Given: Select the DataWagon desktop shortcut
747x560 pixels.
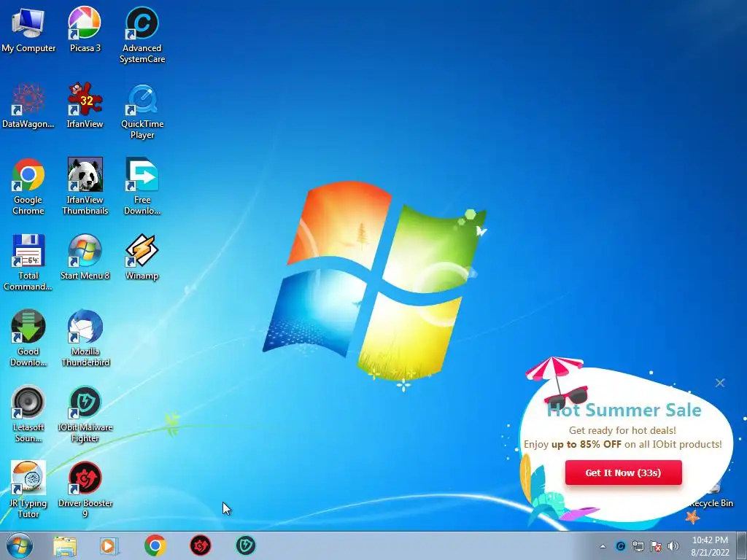Looking at the screenshot, I should (x=28, y=106).
